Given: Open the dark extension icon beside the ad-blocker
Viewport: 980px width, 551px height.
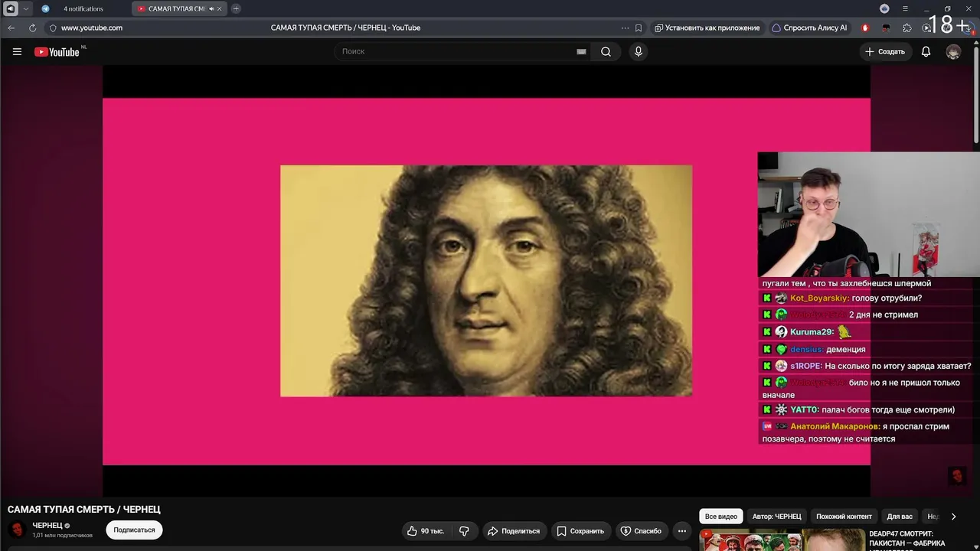Looking at the screenshot, I should click(887, 28).
